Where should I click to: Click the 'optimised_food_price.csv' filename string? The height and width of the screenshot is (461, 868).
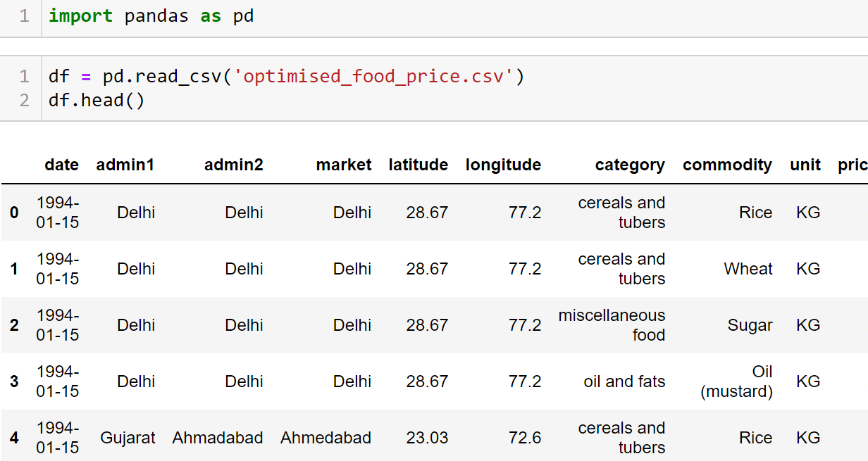pos(374,76)
